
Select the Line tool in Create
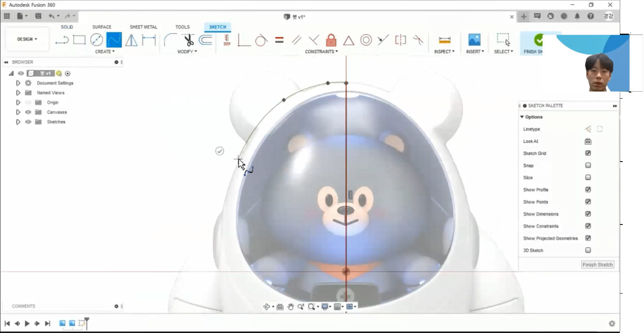pyautogui.click(x=62, y=40)
